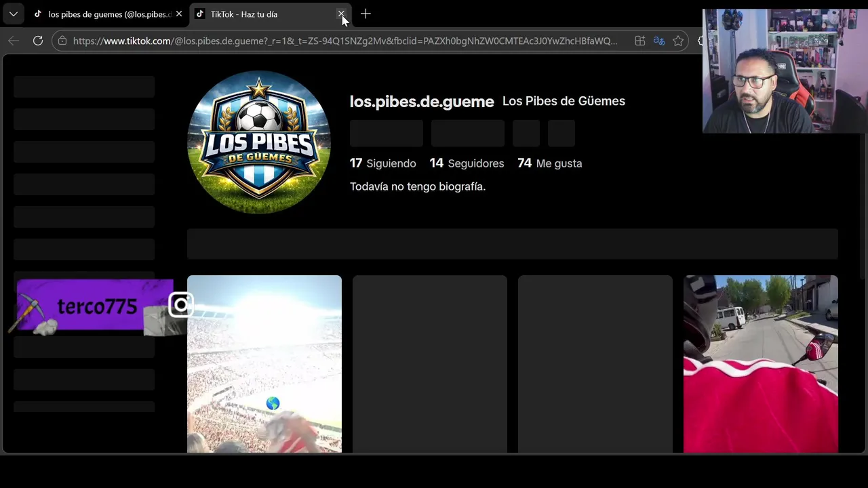Open the 14 Seguidores list
The width and height of the screenshot is (868, 488).
click(x=467, y=163)
